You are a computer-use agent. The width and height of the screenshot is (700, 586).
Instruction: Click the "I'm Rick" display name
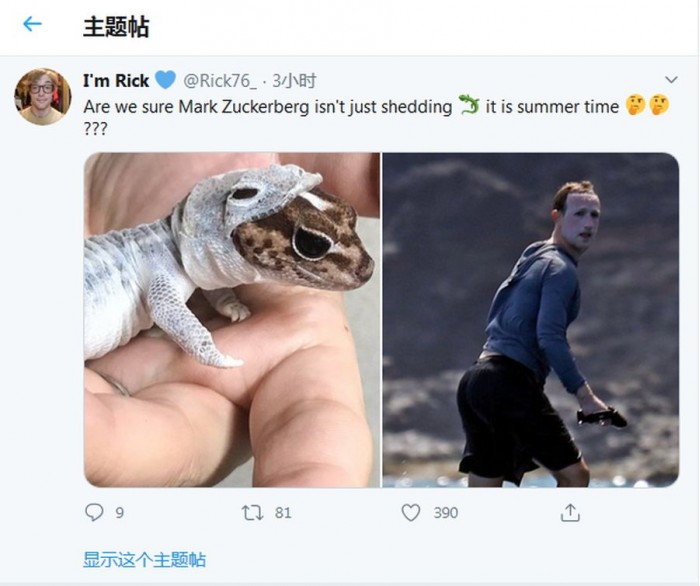pyautogui.click(x=116, y=81)
